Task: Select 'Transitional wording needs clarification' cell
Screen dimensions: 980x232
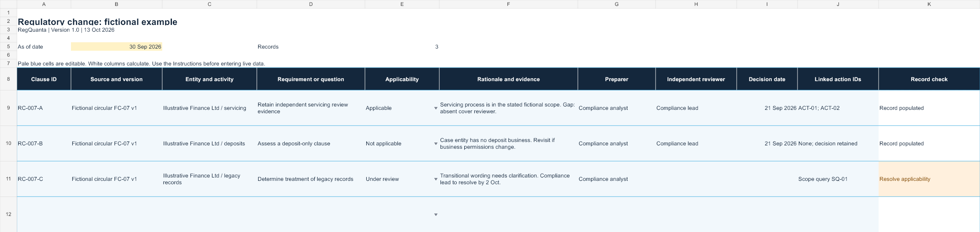Action: coord(509,179)
